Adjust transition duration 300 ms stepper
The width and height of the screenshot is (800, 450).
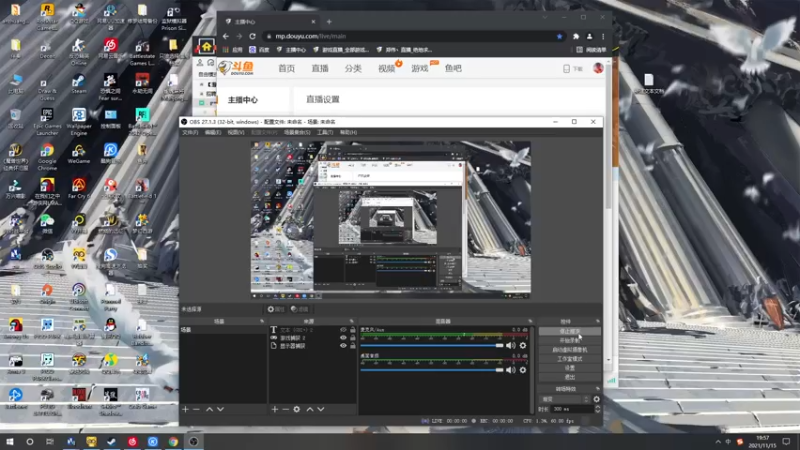(597, 409)
